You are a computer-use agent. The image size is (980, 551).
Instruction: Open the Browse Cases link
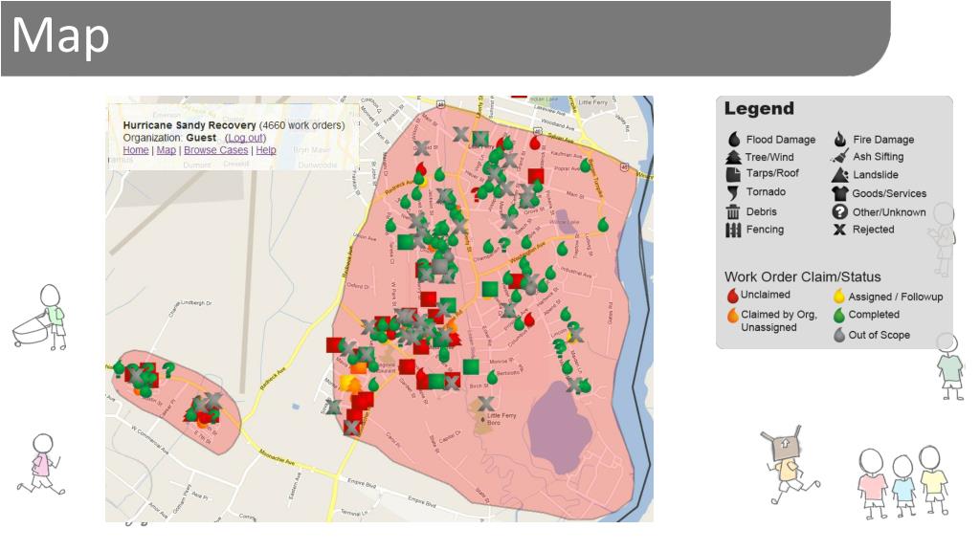click(x=215, y=150)
